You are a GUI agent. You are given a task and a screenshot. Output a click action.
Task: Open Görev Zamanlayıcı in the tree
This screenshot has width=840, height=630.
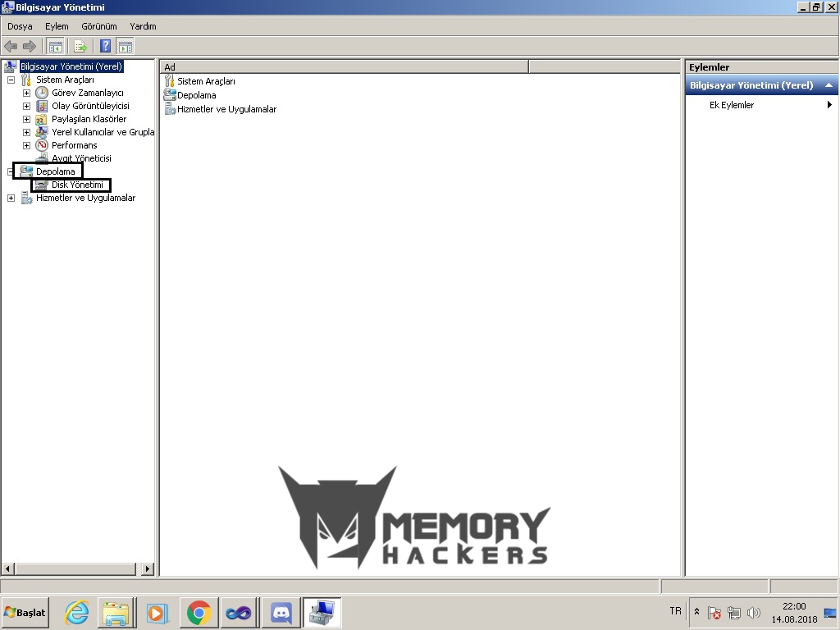point(87,93)
